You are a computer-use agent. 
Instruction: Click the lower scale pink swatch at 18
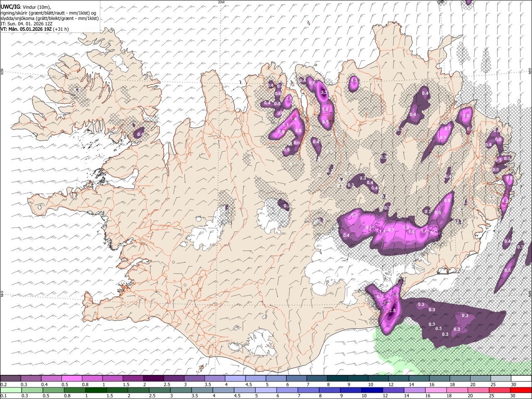coord(457,390)
